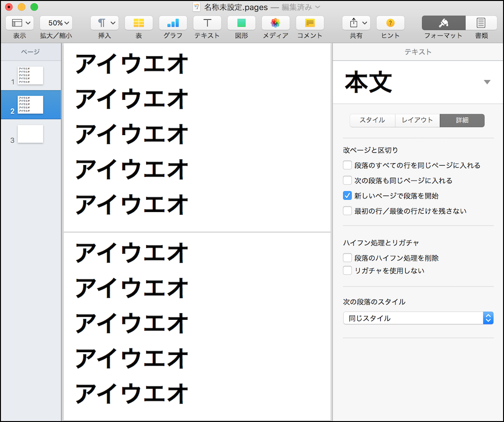Image resolution: width=504 pixels, height=422 pixels.
Task: Add a comment using コメント icon
Action: click(310, 23)
